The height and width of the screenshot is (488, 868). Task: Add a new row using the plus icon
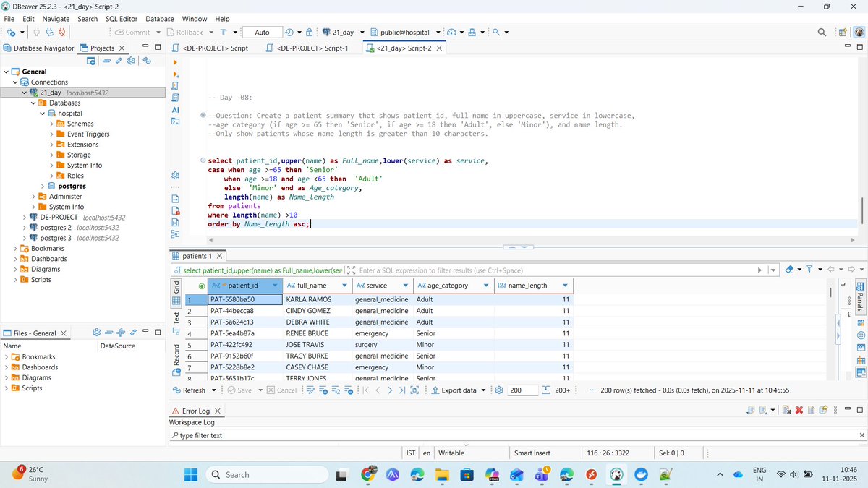point(324,390)
